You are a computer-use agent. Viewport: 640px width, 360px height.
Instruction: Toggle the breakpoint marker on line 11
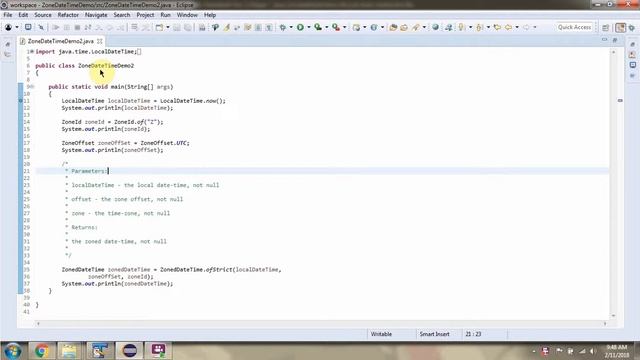click(x=20, y=100)
